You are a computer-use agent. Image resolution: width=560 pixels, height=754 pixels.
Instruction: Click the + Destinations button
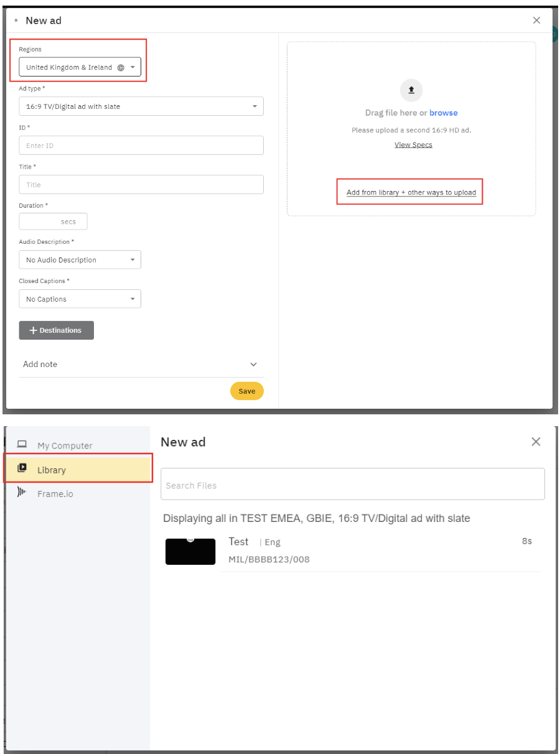(56, 330)
